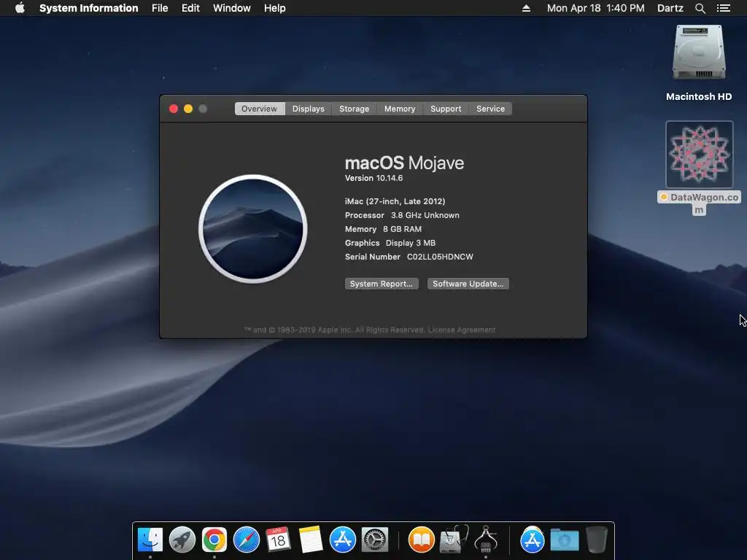
Task: Open the Edit menu
Action: [190, 8]
